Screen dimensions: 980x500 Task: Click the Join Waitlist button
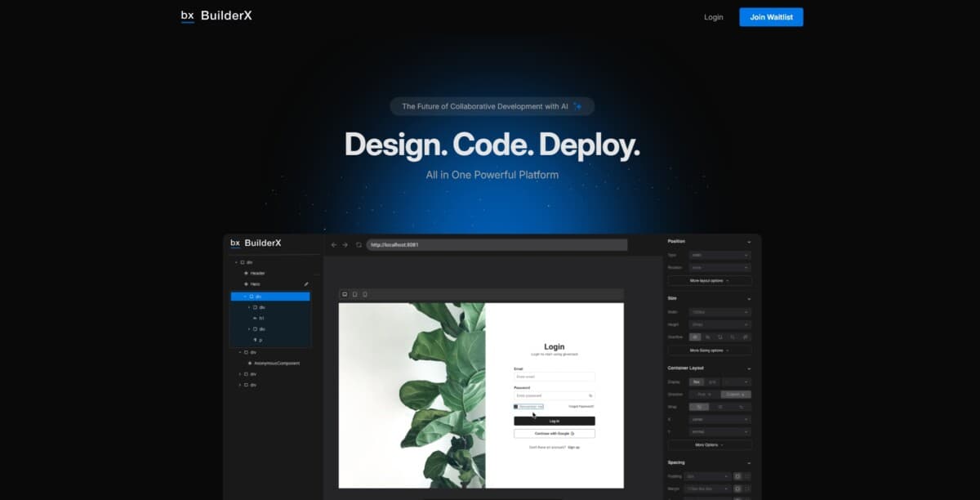tap(771, 17)
